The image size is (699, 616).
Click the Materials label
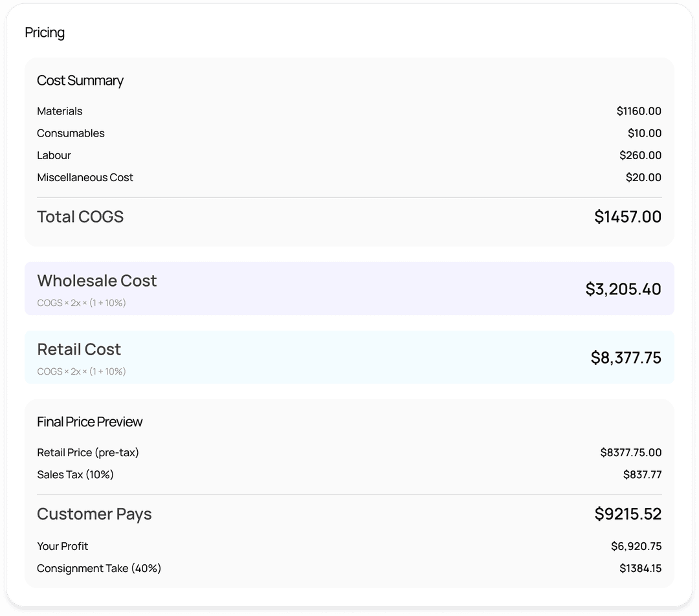pyautogui.click(x=60, y=111)
